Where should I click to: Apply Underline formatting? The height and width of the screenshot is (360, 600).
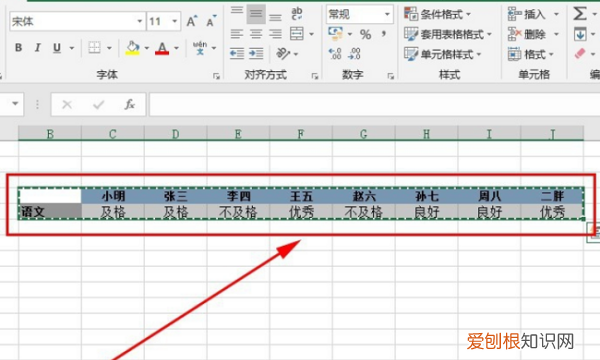point(57,48)
